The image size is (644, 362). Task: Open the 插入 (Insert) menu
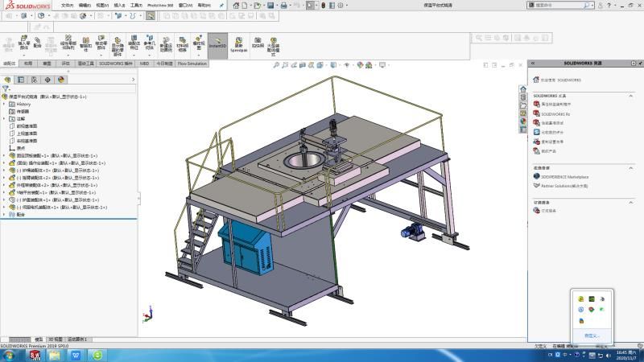point(119,5)
